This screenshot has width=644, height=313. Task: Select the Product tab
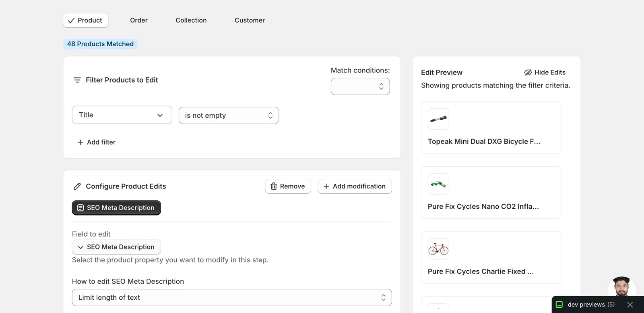(86, 21)
